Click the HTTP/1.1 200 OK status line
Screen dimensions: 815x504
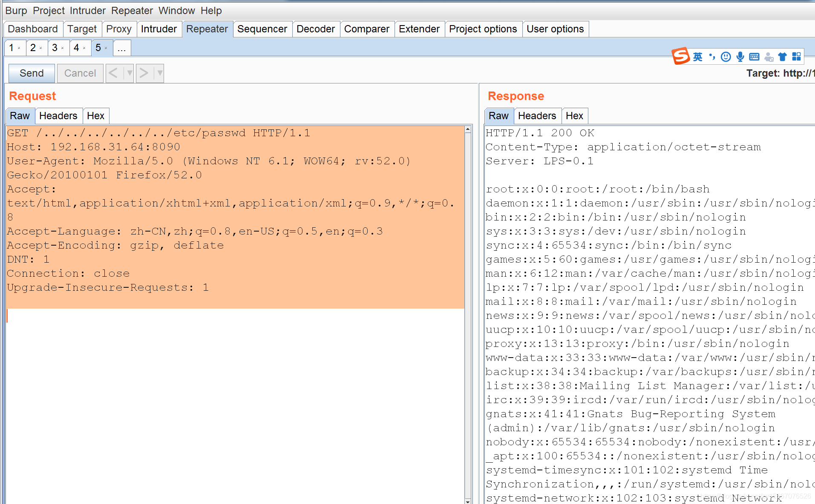[540, 133]
